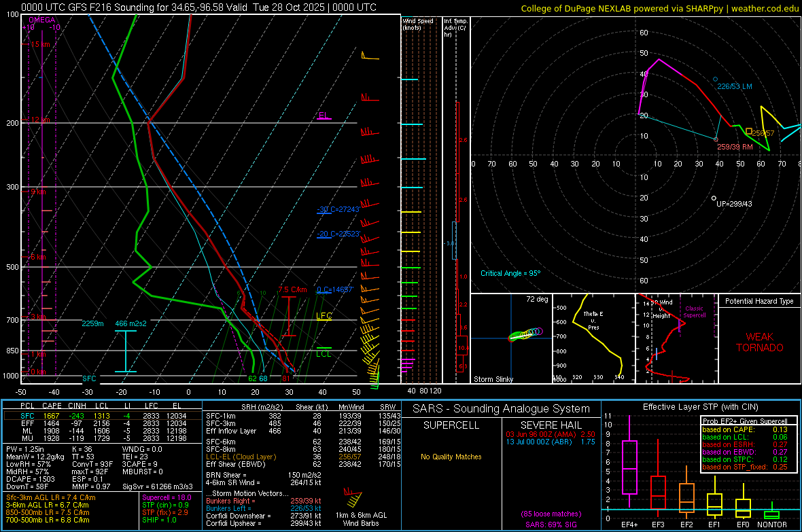The width and height of the screenshot is (802, 532).
Task: Click the '226/53 LM' hodograph label
Action: pyautogui.click(x=735, y=86)
